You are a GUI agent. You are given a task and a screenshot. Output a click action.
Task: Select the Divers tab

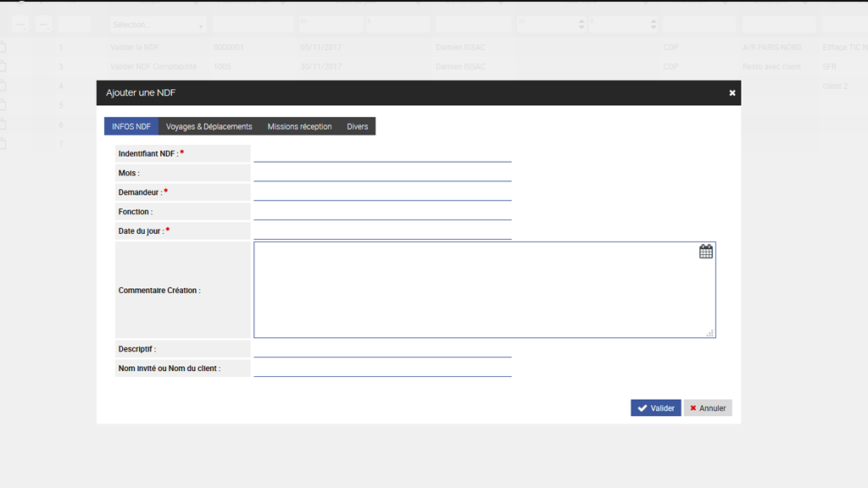click(357, 126)
